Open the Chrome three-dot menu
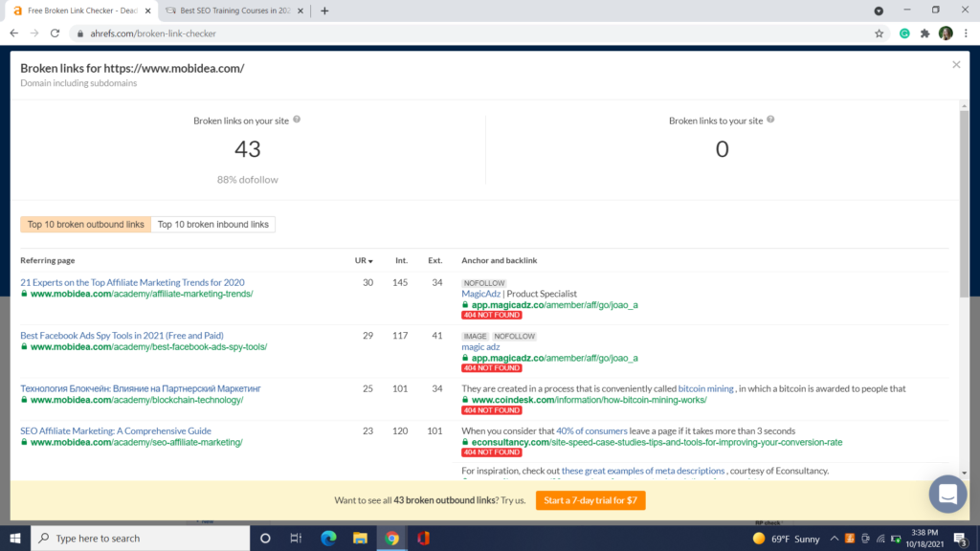This screenshot has height=551, width=980. 966,33
